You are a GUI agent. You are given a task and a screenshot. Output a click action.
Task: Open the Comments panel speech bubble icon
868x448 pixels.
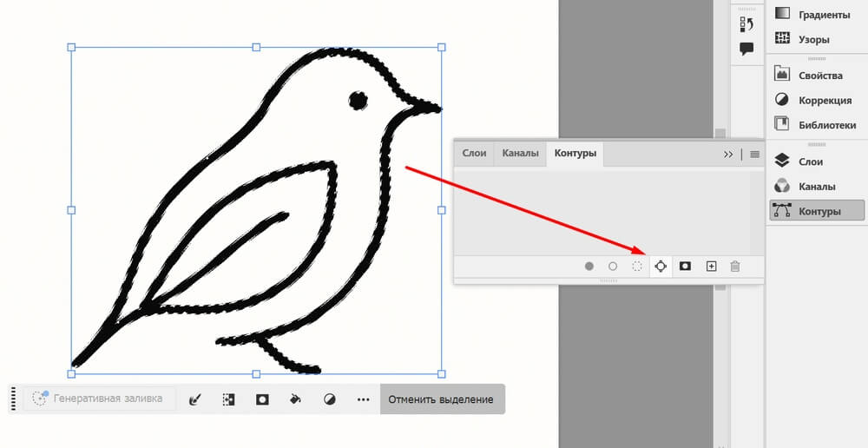746,49
